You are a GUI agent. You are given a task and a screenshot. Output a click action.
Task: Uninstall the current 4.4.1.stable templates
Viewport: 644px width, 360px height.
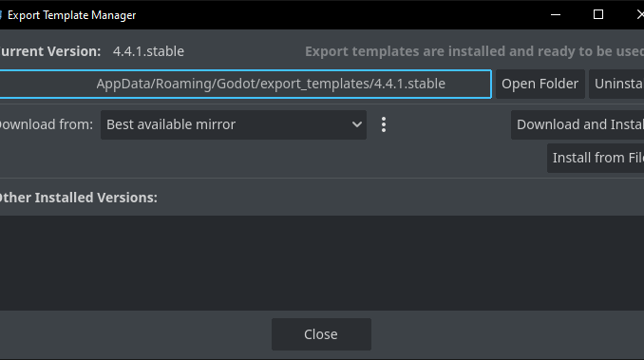pos(616,85)
